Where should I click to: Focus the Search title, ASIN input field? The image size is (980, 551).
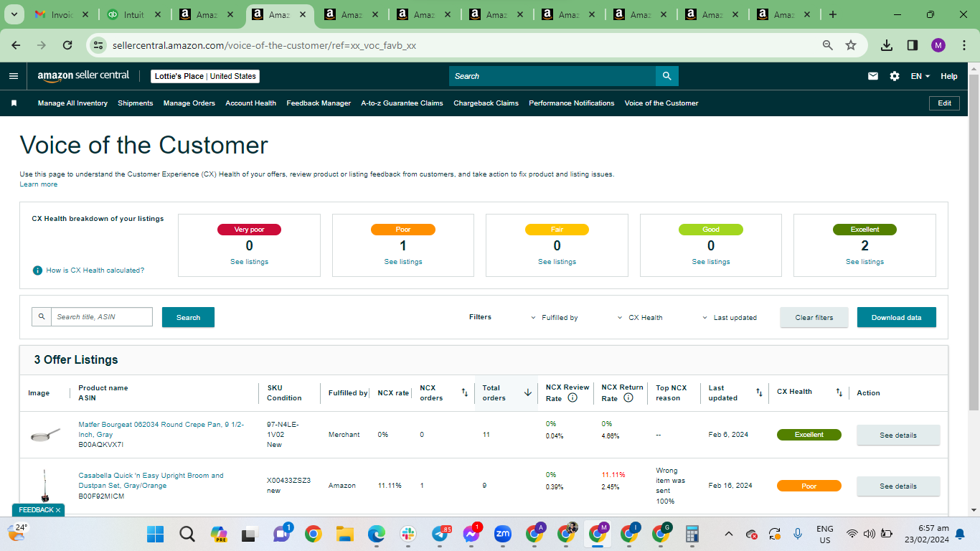click(x=102, y=316)
